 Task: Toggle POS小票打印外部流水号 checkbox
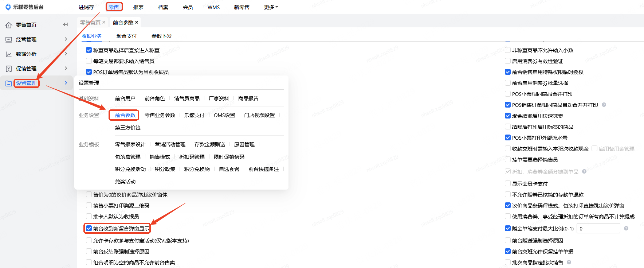[508, 137]
